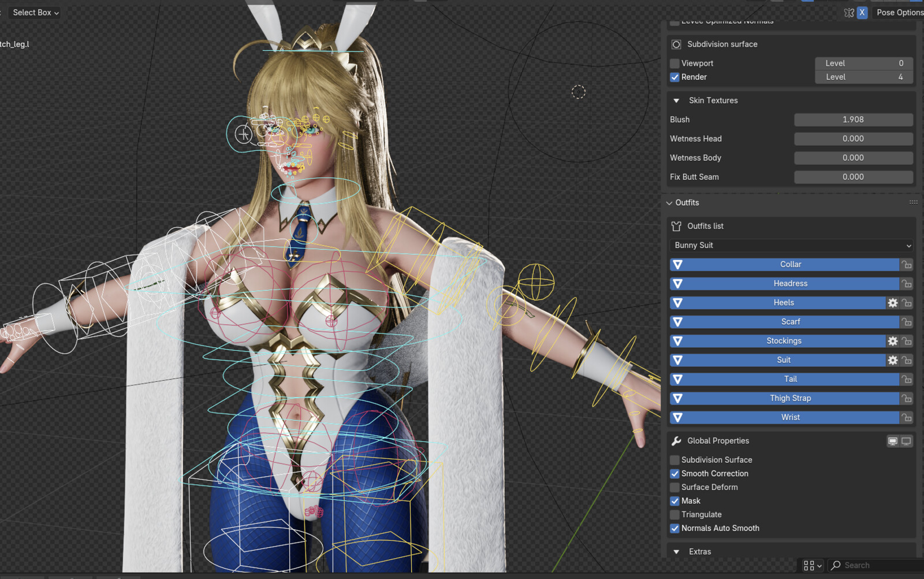Image resolution: width=924 pixels, height=579 pixels.
Task: Open the Select Box mode menu
Action: 33,12
